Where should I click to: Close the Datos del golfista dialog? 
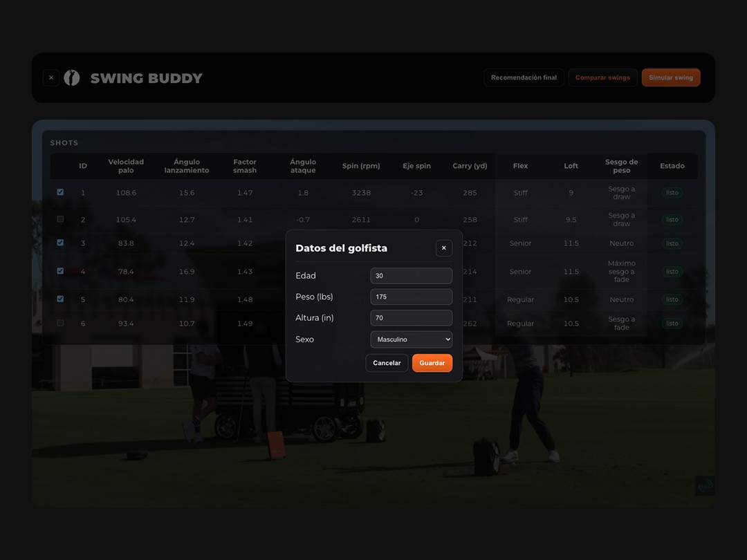tap(443, 248)
